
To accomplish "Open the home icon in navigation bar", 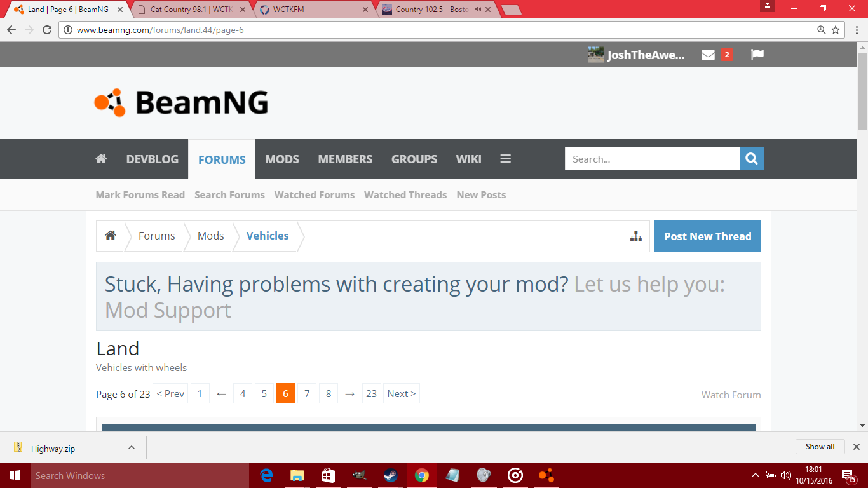I will (101, 159).
